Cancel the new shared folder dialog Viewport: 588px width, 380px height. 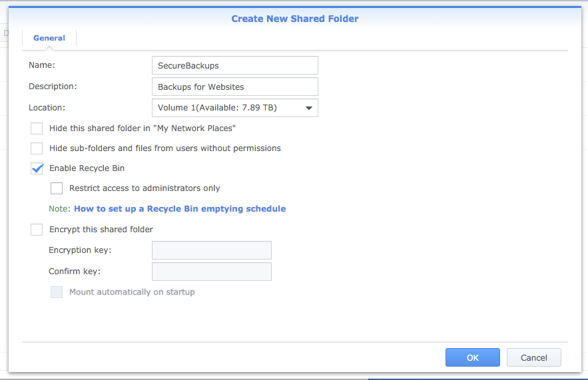[533, 357]
